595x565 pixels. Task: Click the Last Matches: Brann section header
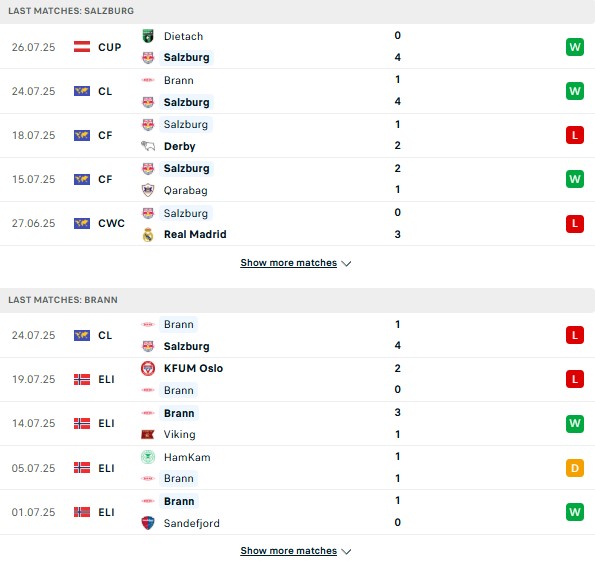coord(298,300)
